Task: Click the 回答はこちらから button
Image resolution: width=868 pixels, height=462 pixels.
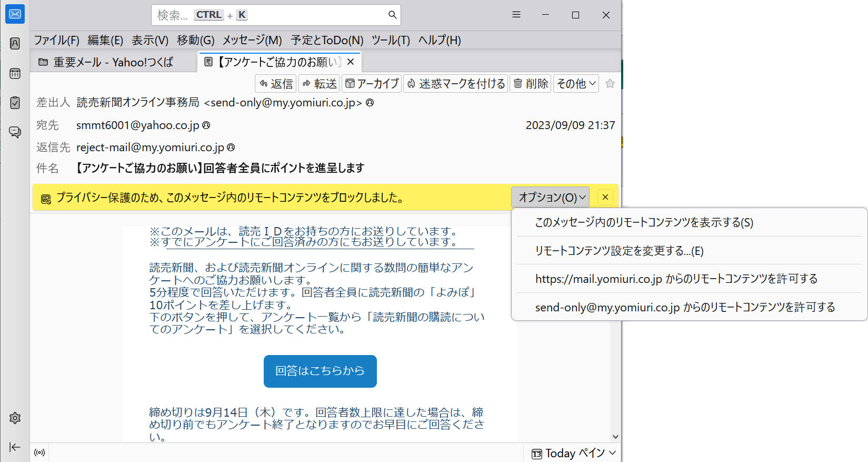Action: pyautogui.click(x=320, y=371)
